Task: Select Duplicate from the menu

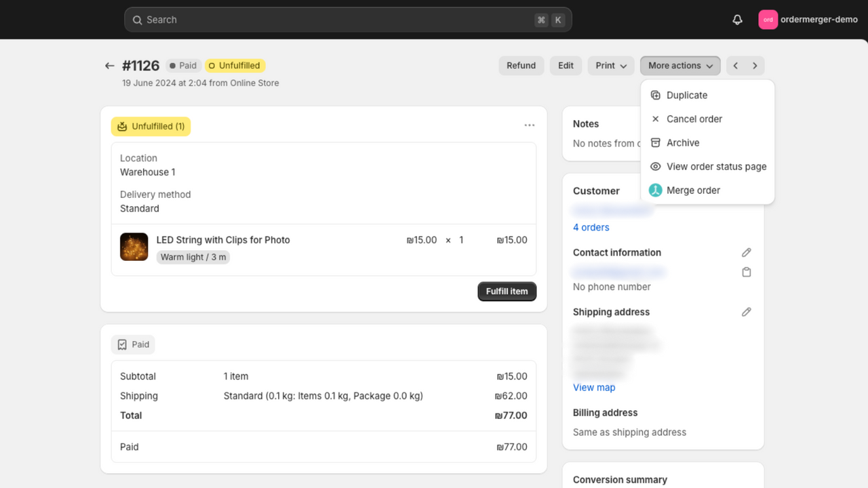Action: click(707, 95)
